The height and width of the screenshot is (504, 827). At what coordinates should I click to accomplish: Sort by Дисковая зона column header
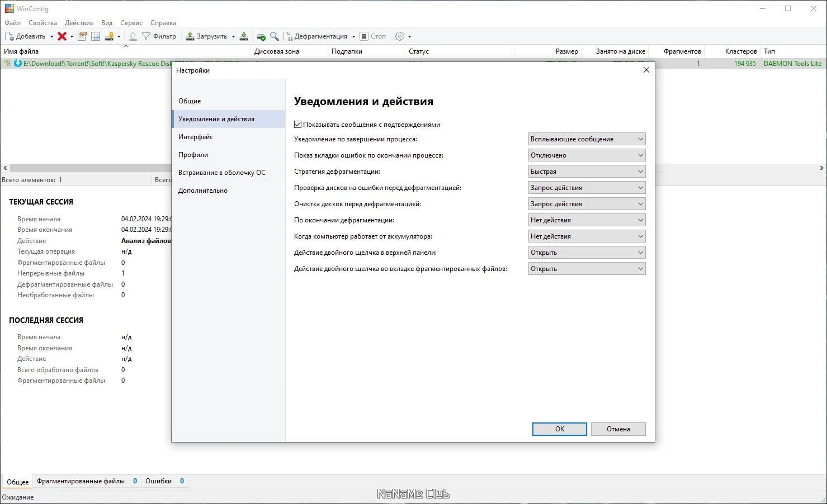290,51
